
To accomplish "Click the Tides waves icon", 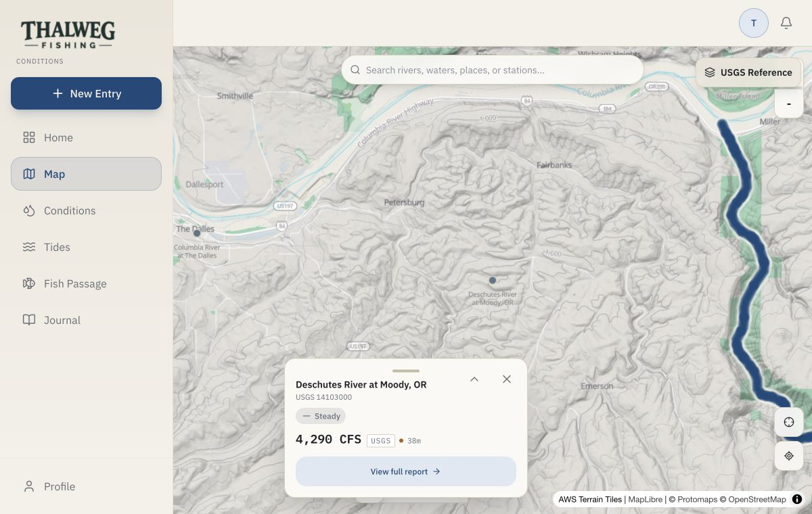I will [29, 247].
